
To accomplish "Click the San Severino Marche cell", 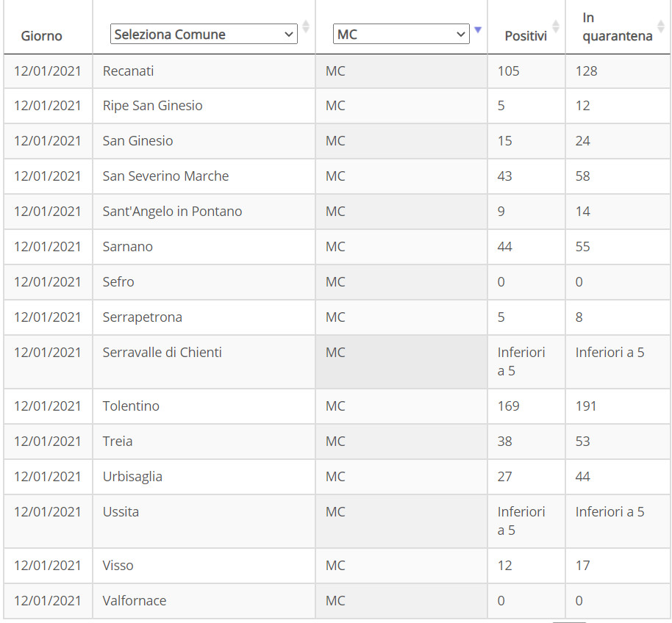I will click(204, 176).
